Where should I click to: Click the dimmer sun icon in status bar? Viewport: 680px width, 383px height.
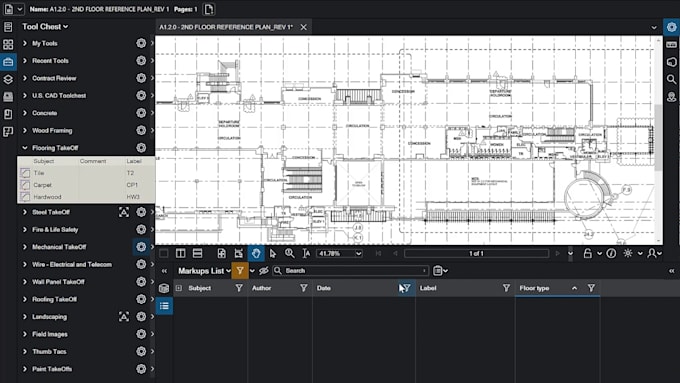[628, 253]
